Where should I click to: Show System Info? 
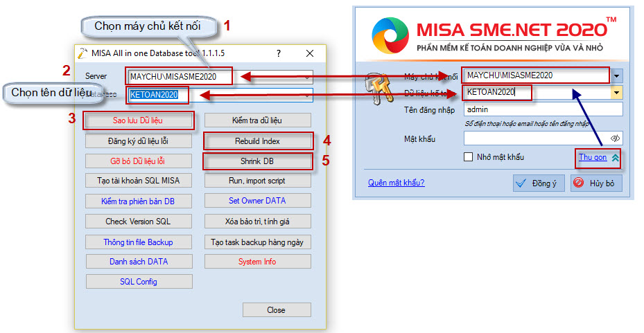click(x=257, y=262)
